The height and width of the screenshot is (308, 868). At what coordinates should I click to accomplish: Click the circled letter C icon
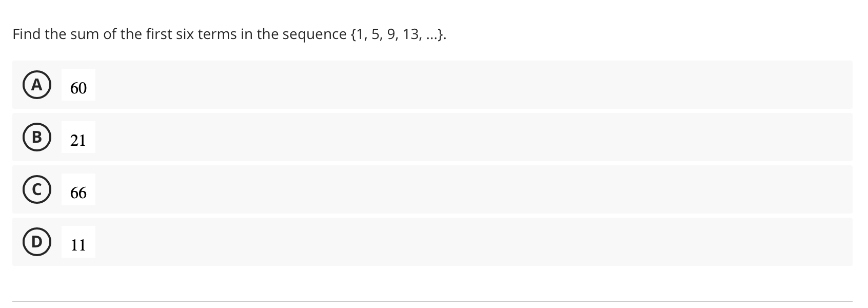point(36,190)
